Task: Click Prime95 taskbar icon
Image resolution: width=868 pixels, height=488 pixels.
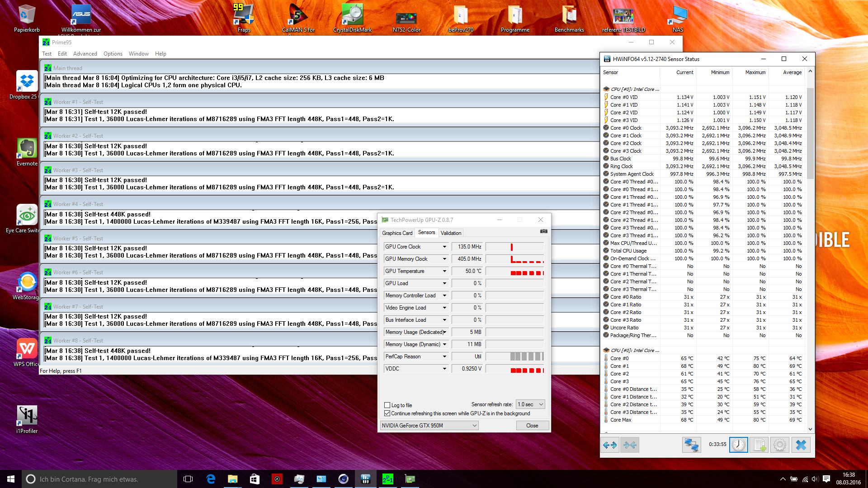Action: pyautogui.click(x=388, y=479)
